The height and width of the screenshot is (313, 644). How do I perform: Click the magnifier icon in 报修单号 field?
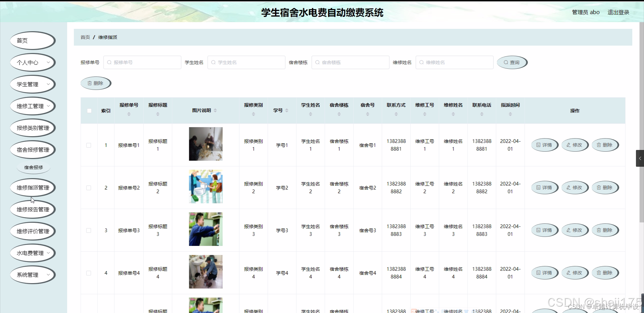pos(109,62)
